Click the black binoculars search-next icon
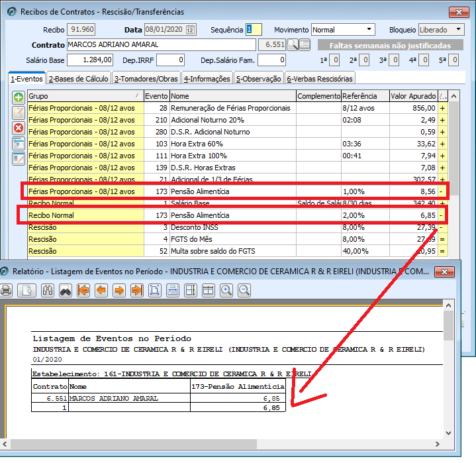The height and width of the screenshot is (463, 476). [x=66, y=290]
